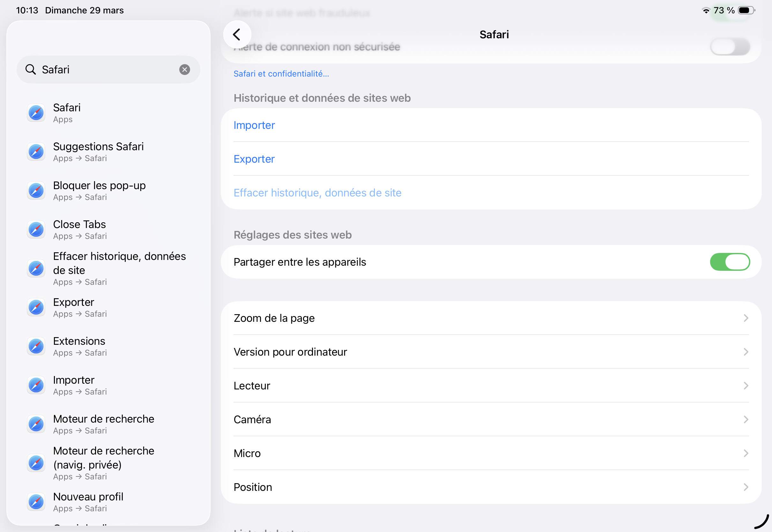Clear the Safari search field
This screenshot has width=772, height=532.
point(184,69)
